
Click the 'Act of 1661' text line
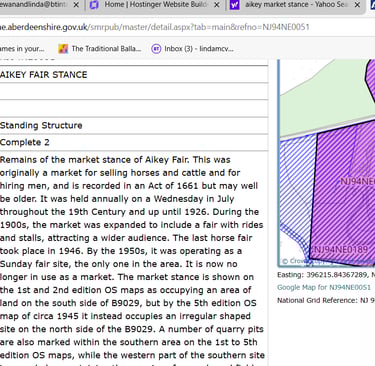129,186
